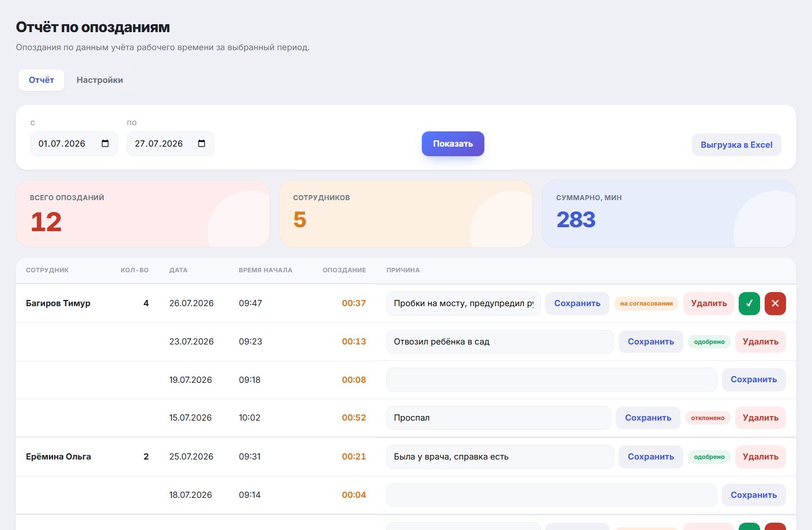Click the Время начала column header
The height and width of the screenshot is (530, 812).
[x=266, y=270]
